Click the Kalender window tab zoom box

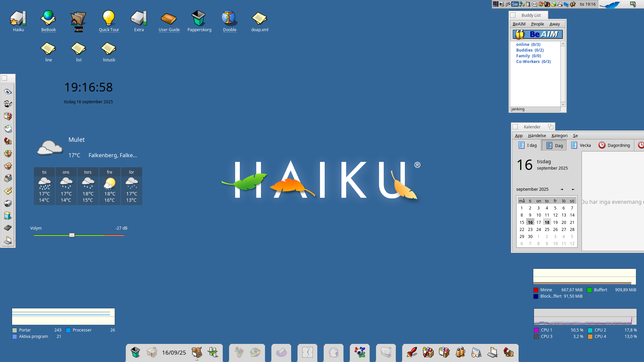[550, 127]
